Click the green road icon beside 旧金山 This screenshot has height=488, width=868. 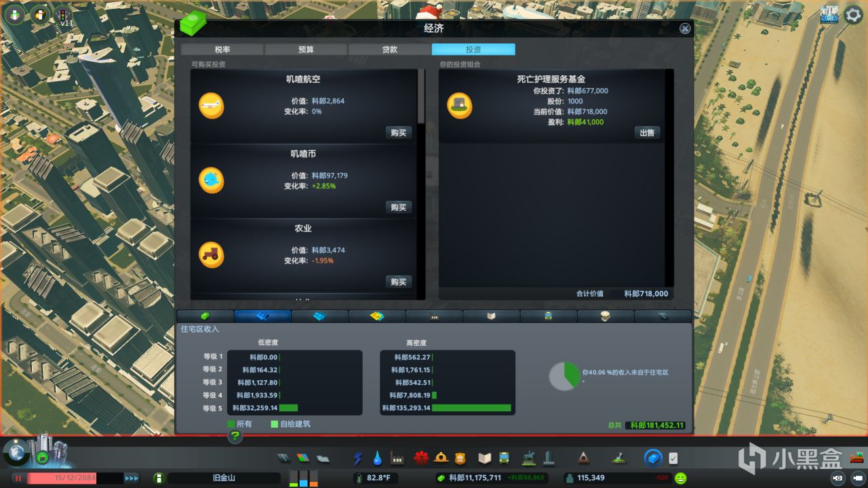point(159,478)
